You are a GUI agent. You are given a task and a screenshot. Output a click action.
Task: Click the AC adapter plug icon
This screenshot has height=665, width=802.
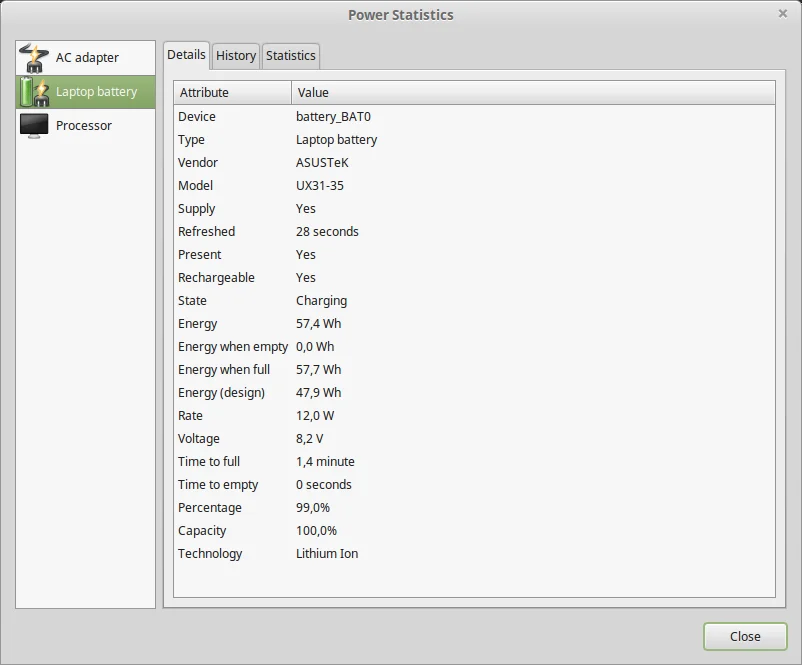coord(34,58)
